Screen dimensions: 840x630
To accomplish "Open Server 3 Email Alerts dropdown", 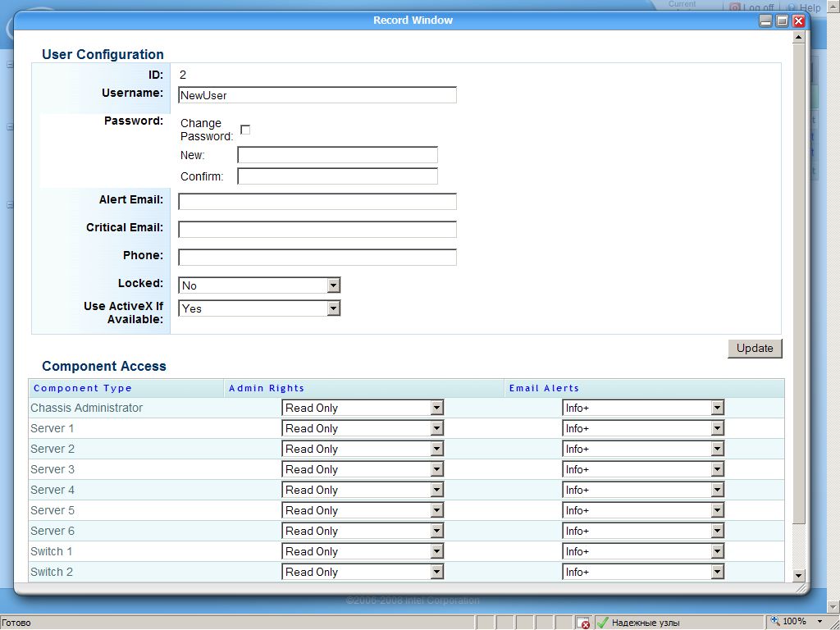I will pos(717,469).
